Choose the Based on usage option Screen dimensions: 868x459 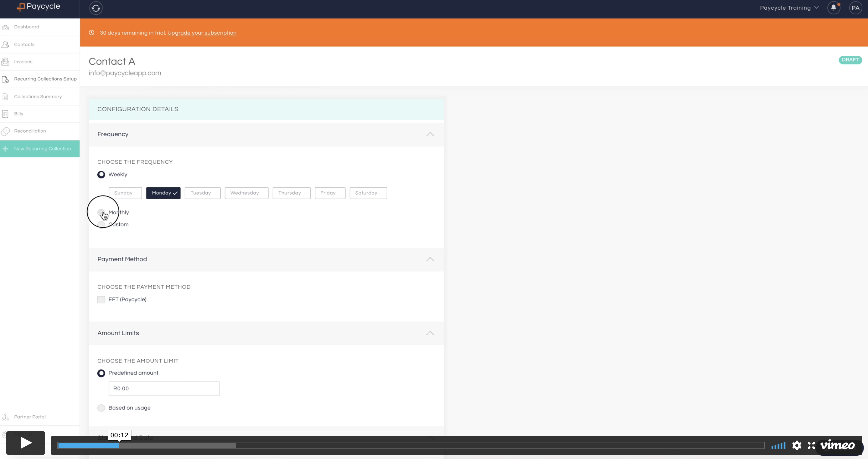pyautogui.click(x=101, y=408)
